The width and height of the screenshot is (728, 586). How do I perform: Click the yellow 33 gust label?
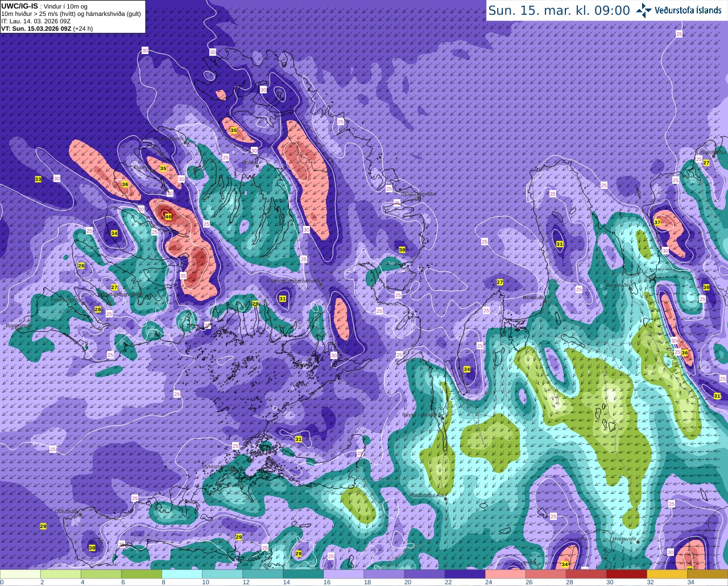[38, 179]
